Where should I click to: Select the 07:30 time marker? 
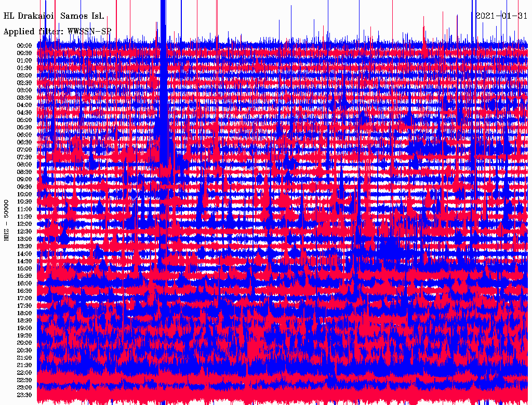pos(25,157)
